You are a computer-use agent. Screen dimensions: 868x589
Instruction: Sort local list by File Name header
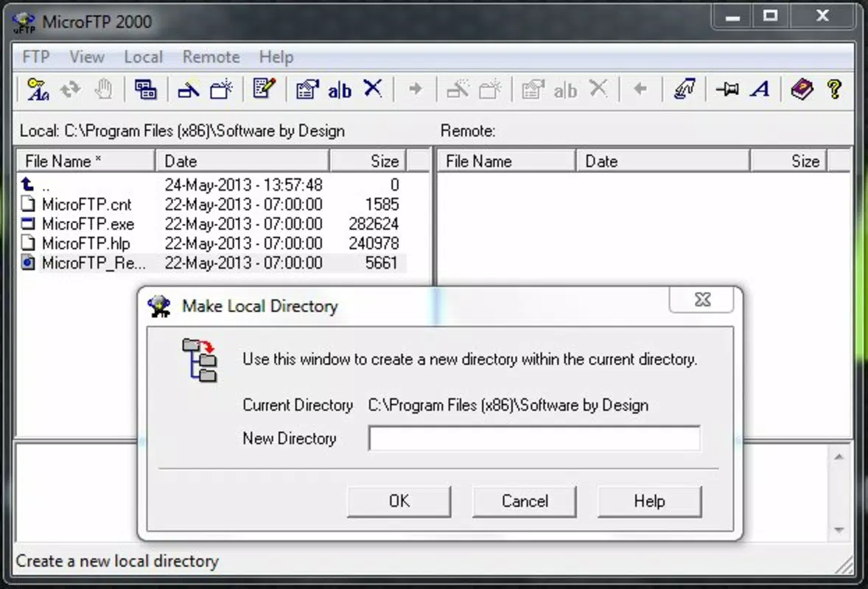point(85,161)
